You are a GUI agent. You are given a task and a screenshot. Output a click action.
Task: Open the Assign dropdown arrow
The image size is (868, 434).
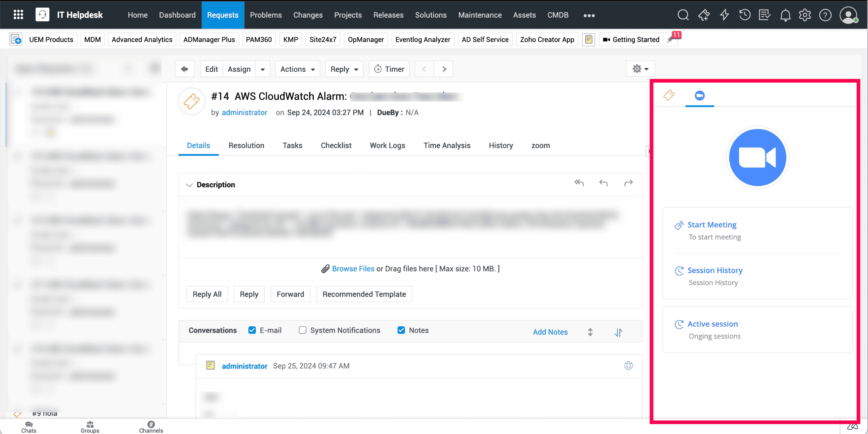coord(263,69)
